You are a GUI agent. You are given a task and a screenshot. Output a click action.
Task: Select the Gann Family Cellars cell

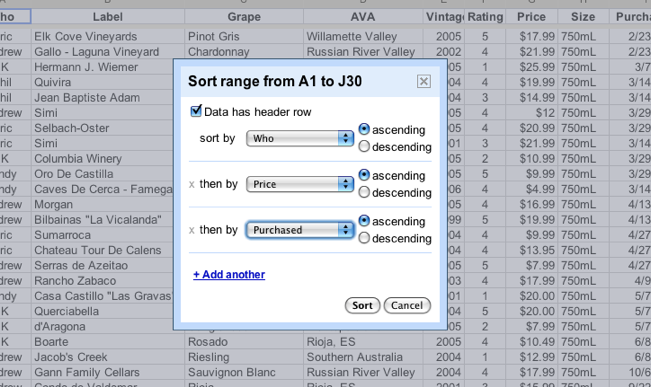[x=108, y=372]
